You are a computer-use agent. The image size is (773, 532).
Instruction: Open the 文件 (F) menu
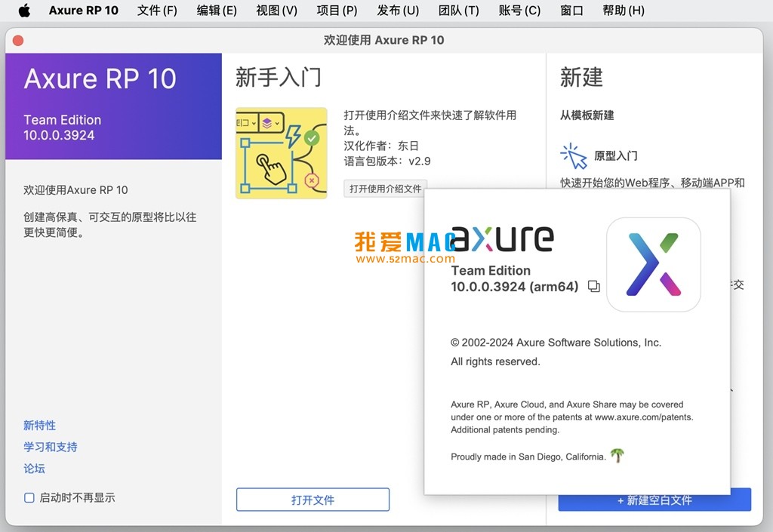pyautogui.click(x=157, y=11)
